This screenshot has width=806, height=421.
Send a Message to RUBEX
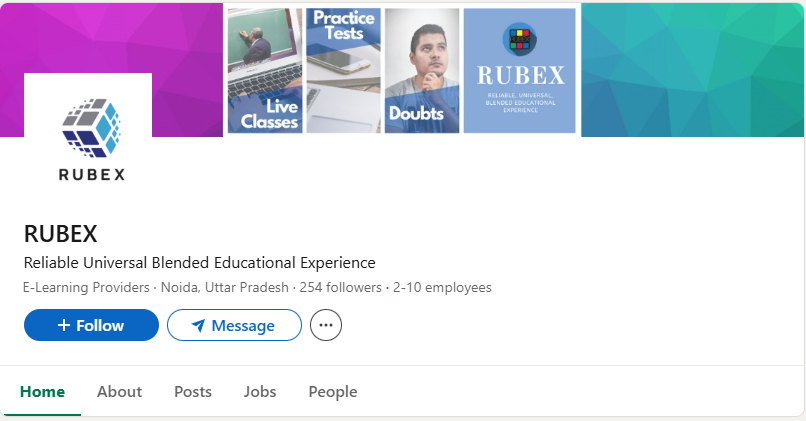tap(234, 325)
